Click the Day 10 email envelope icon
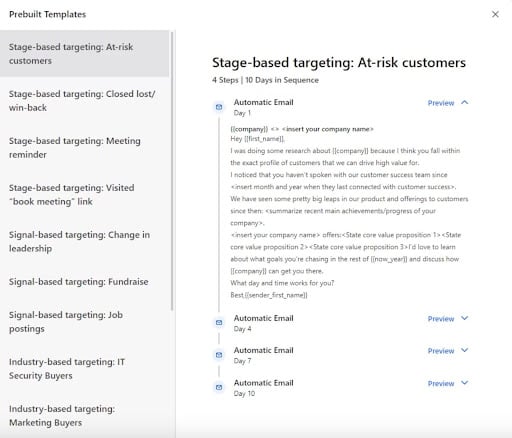512x438 pixels. tap(219, 387)
